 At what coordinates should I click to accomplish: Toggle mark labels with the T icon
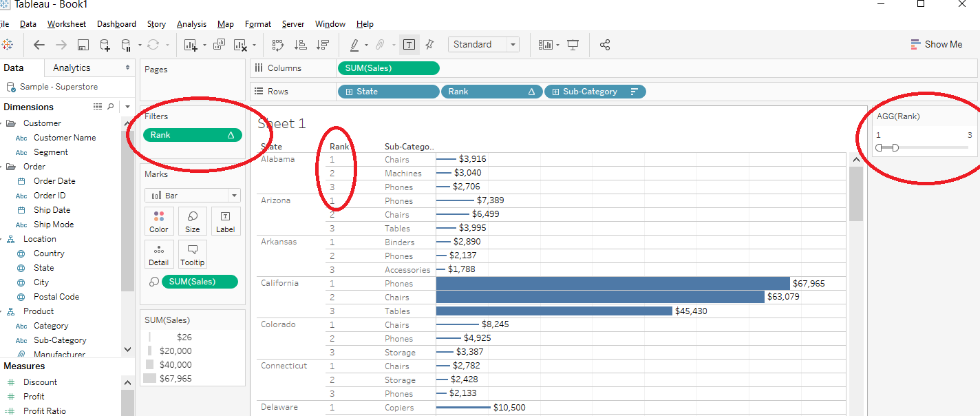point(409,44)
